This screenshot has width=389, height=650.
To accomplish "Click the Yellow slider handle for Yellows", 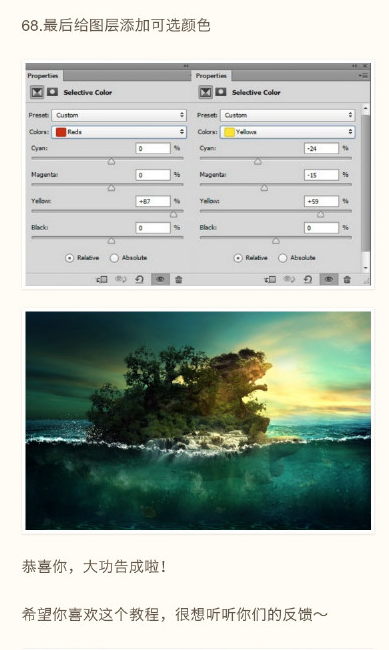I will pyautogui.click(x=320, y=214).
